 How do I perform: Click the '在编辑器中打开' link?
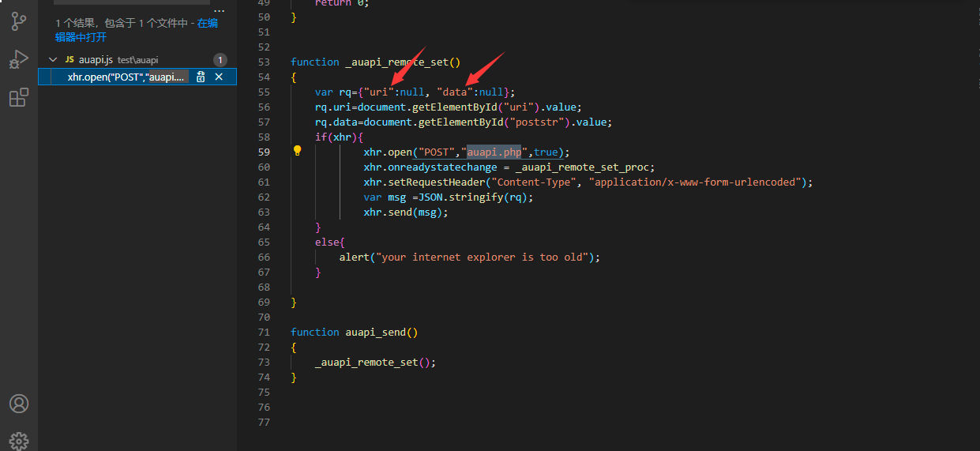coord(137,30)
